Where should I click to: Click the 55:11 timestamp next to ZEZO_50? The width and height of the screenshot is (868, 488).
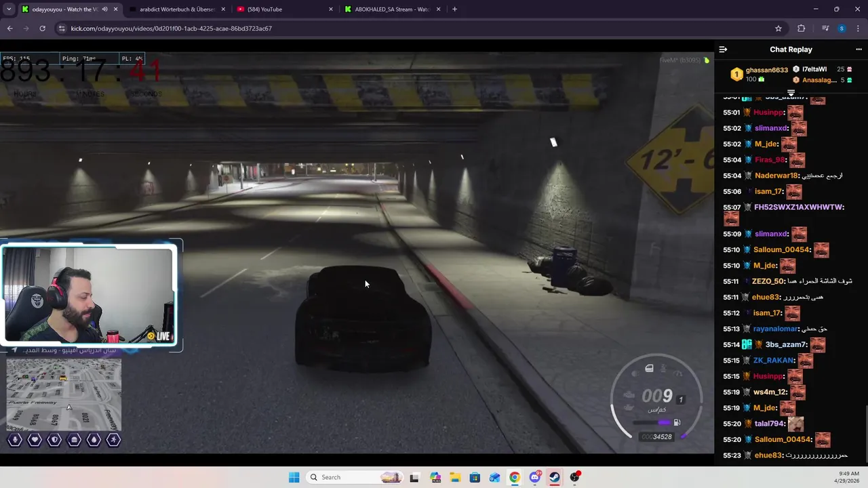pos(731,281)
